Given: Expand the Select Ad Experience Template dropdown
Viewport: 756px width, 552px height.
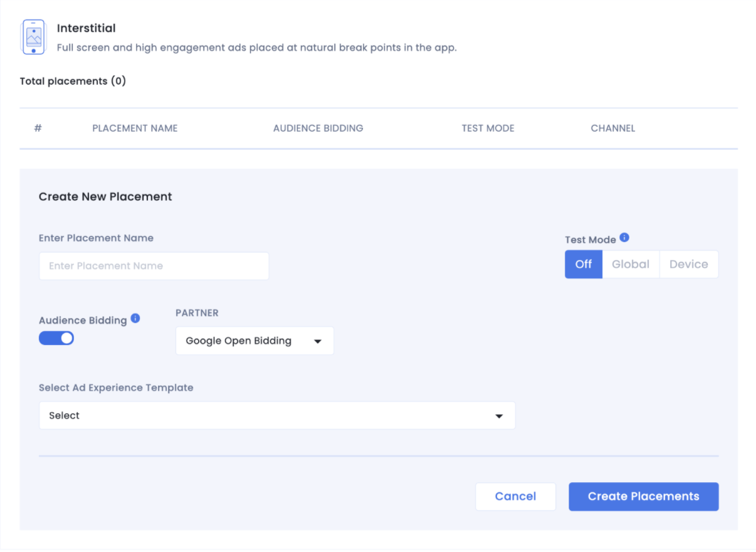Looking at the screenshot, I should [276, 415].
